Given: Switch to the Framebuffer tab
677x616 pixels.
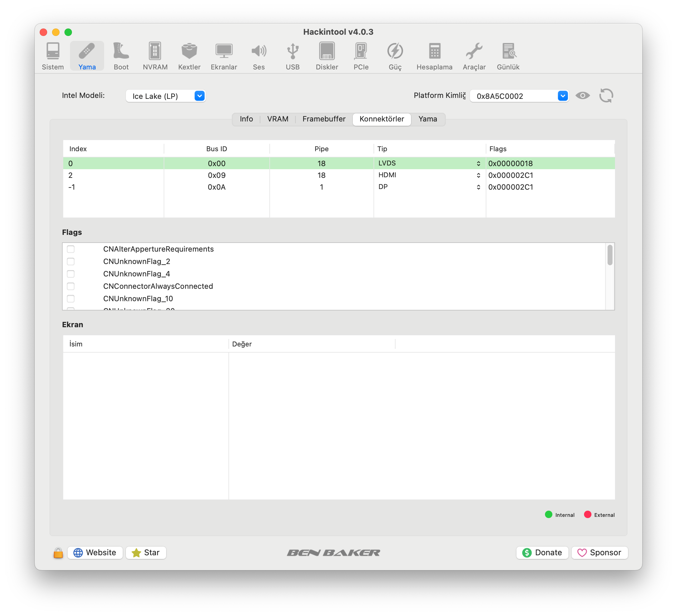Looking at the screenshot, I should coord(324,119).
